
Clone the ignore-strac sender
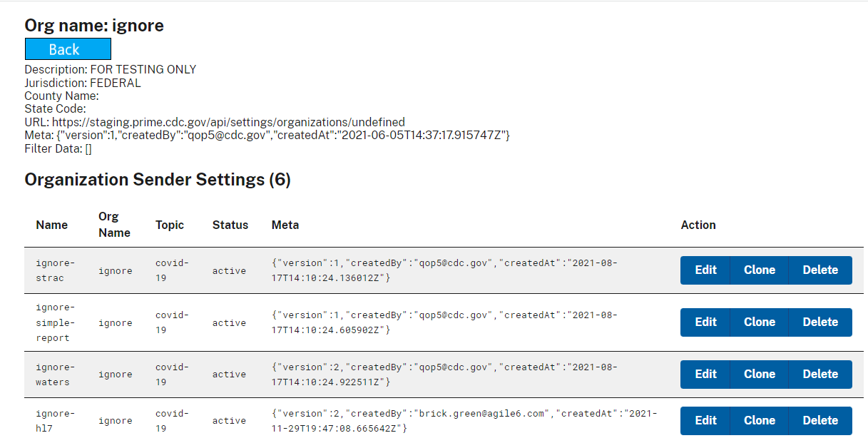pos(759,270)
